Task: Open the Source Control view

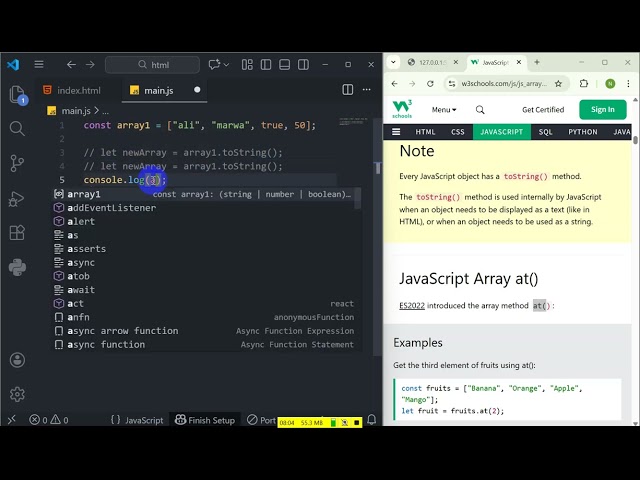Action: (17, 163)
